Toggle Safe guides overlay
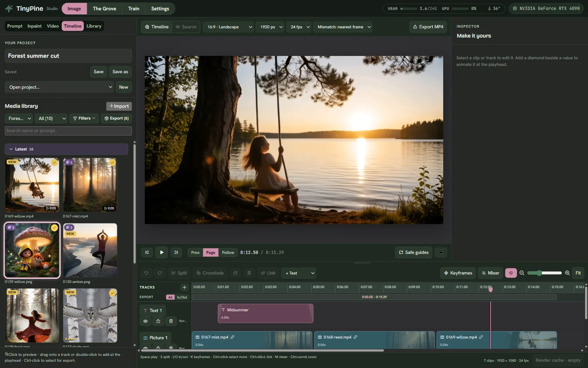588x368 pixels. pos(414,252)
